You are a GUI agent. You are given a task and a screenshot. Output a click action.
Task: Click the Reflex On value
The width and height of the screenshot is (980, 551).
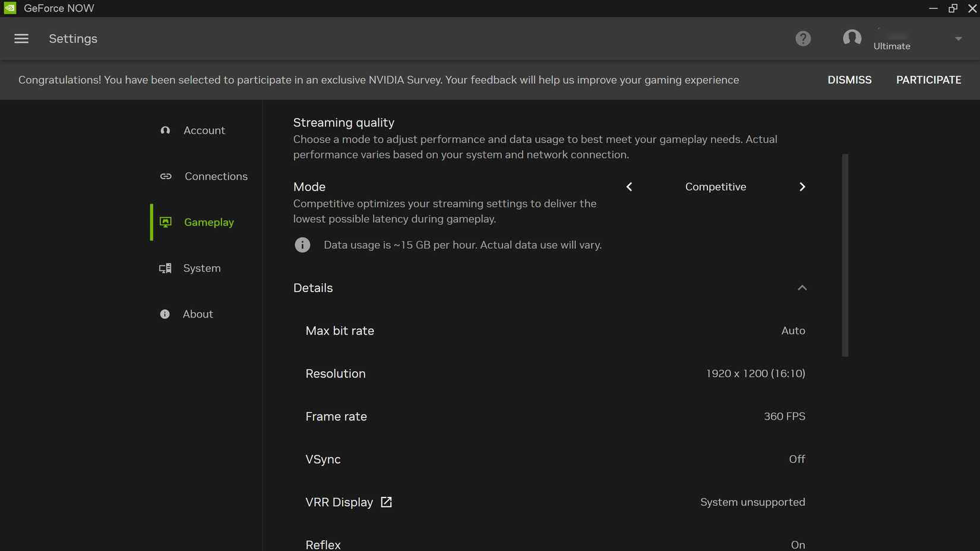click(x=798, y=544)
